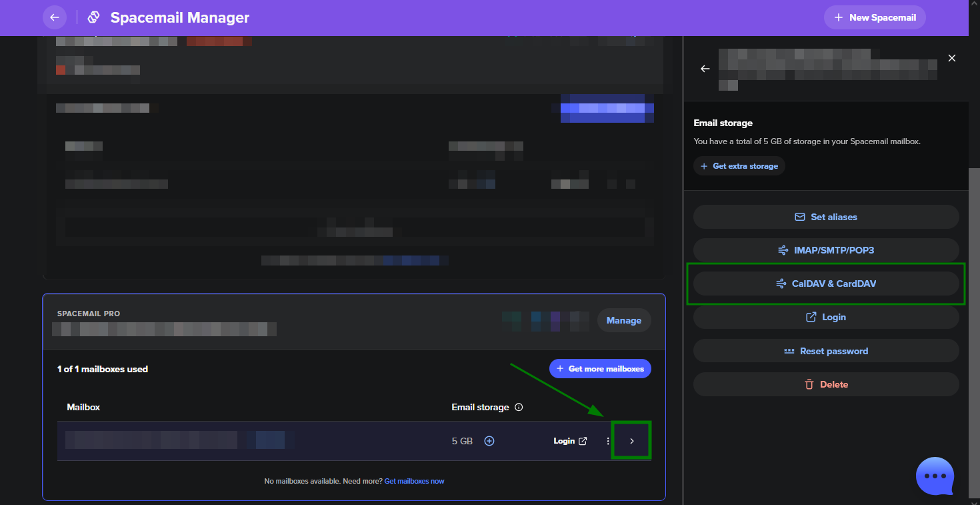
Task: Click the email storage info icon
Action: 519,407
